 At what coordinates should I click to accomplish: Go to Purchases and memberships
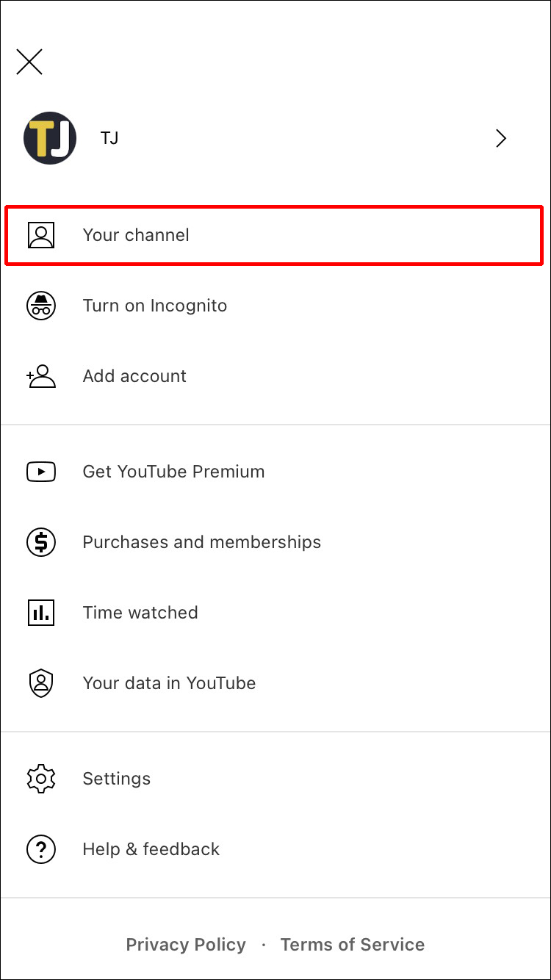click(201, 542)
